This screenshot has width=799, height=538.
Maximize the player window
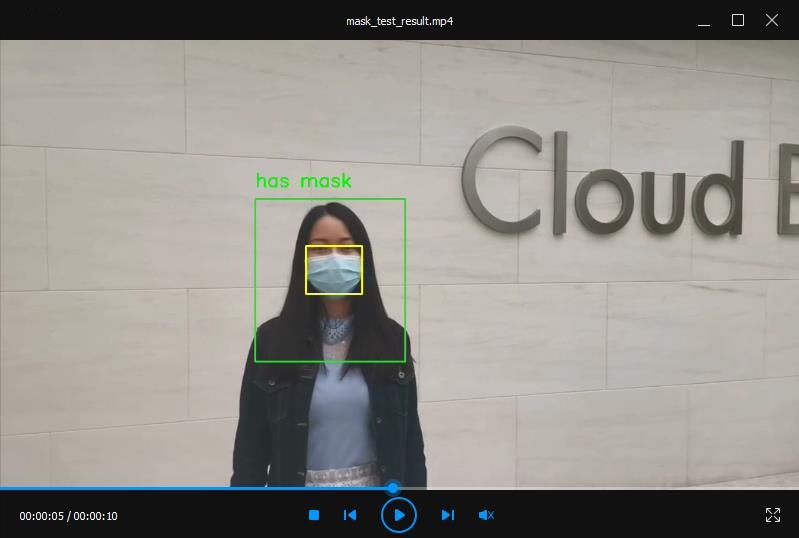pyautogui.click(x=738, y=20)
